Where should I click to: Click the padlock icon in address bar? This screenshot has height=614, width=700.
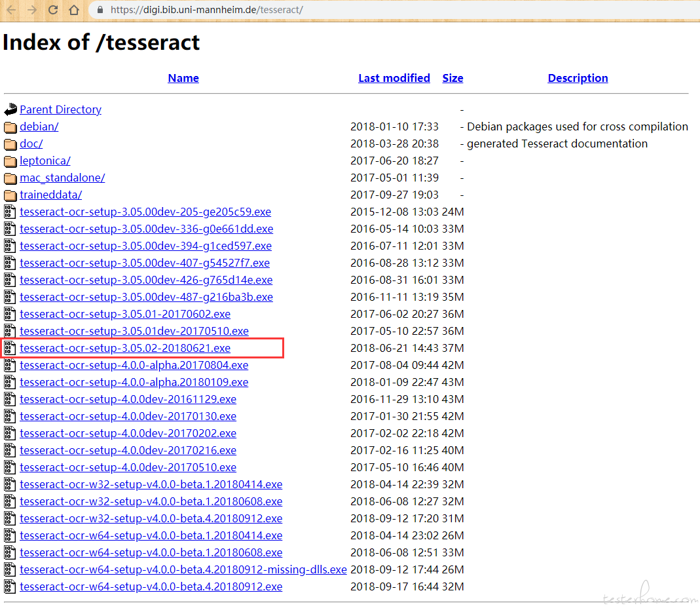[100, 10]
